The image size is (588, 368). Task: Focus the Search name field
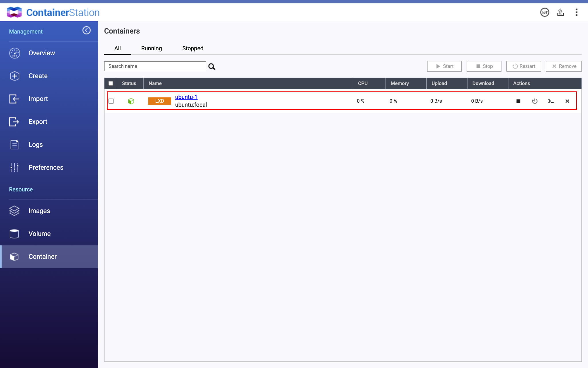155,66
